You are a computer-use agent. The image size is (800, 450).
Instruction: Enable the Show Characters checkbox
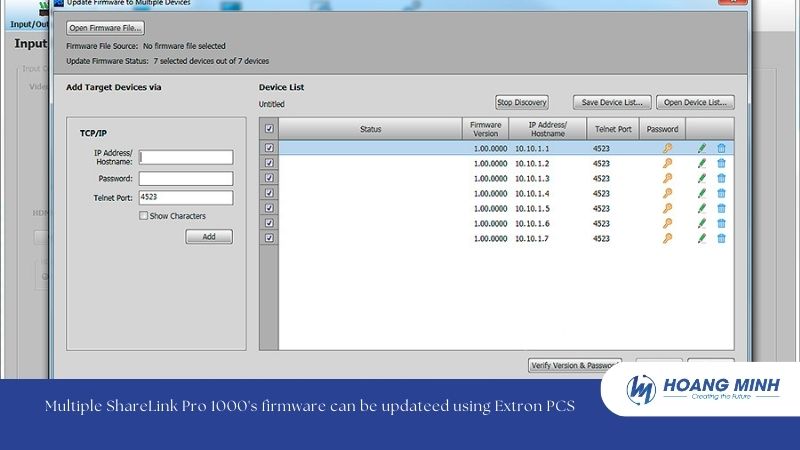pyautogui.click(x=143, y=216)
